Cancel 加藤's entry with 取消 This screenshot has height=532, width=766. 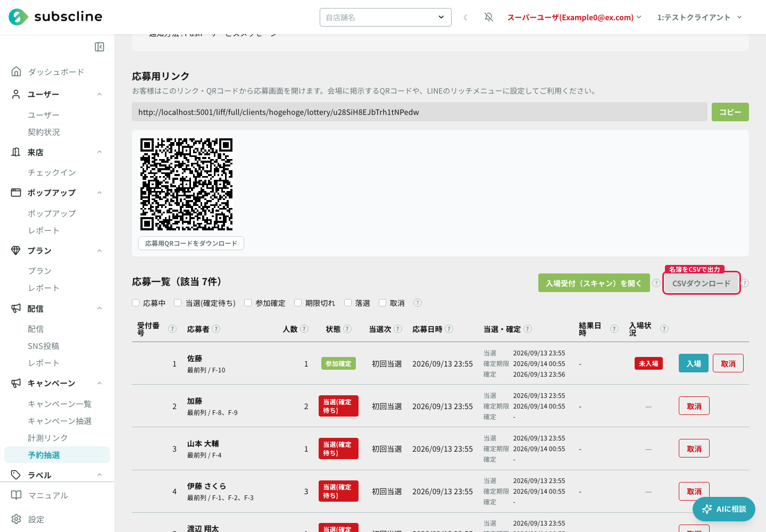click(x=694, y=406)
